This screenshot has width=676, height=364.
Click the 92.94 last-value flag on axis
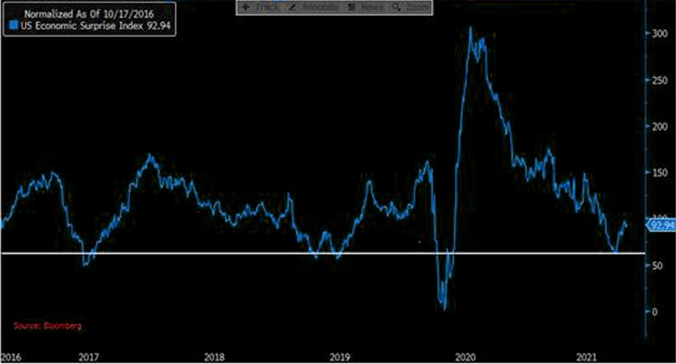click(x=661, y=225)
